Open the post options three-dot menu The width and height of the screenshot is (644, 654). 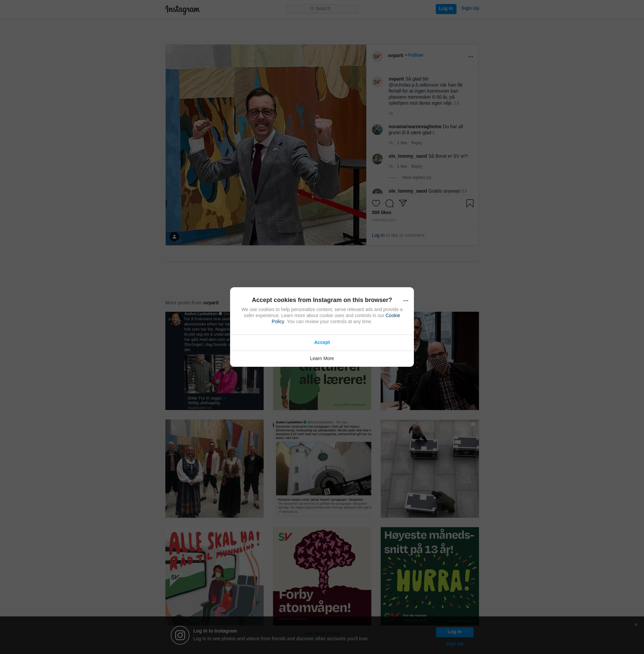[470, 57]
